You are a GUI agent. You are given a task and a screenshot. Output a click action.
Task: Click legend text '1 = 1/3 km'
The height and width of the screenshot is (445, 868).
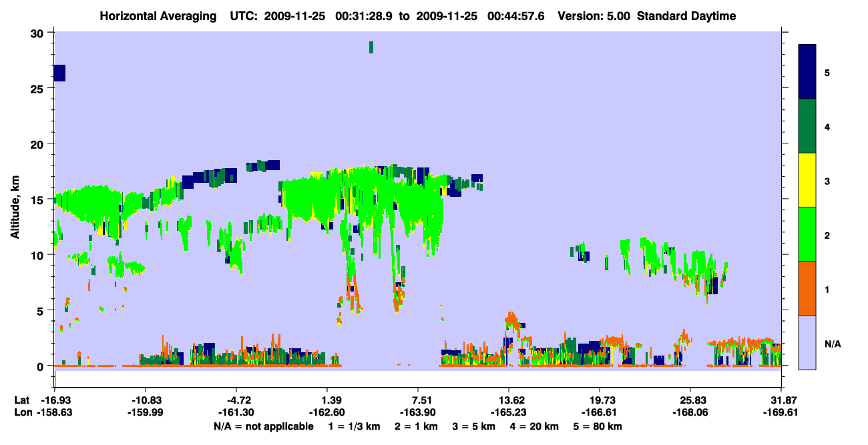click(x=353, y=426)
